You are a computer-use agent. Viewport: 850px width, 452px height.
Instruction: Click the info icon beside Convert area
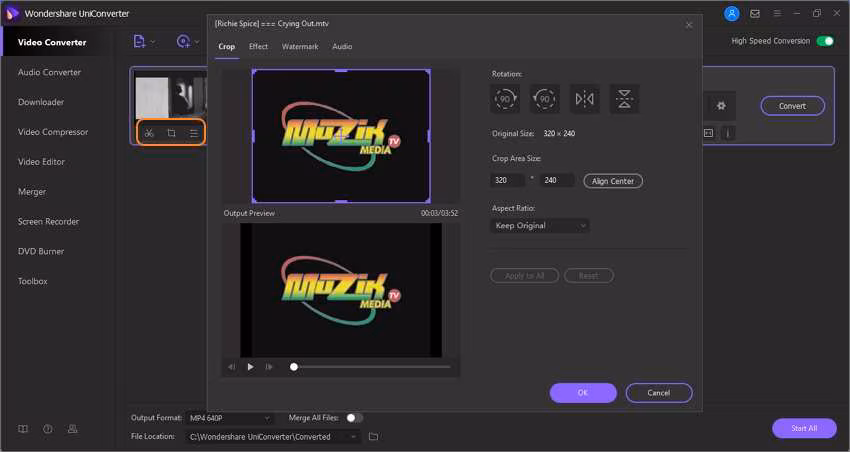pyautogui.click(x=728, y=133)
